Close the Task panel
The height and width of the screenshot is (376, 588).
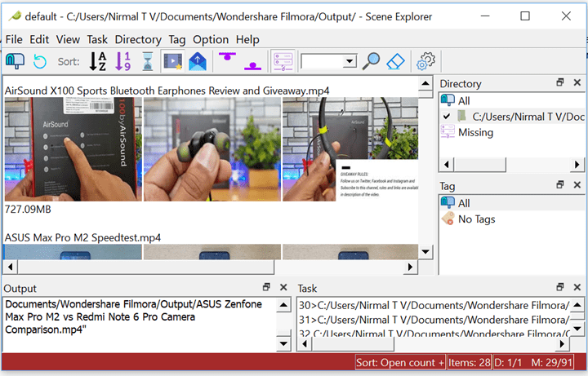(577, 287)
